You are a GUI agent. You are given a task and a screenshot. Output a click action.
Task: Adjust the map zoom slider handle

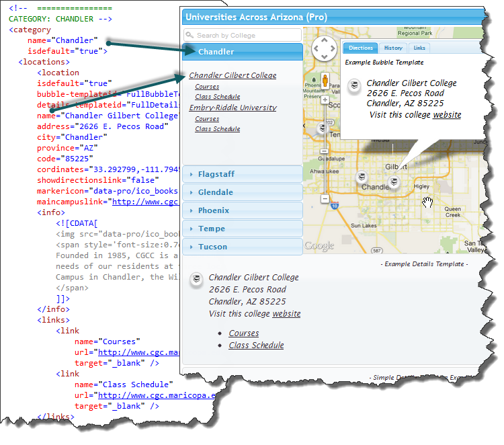tap(325, 151)
